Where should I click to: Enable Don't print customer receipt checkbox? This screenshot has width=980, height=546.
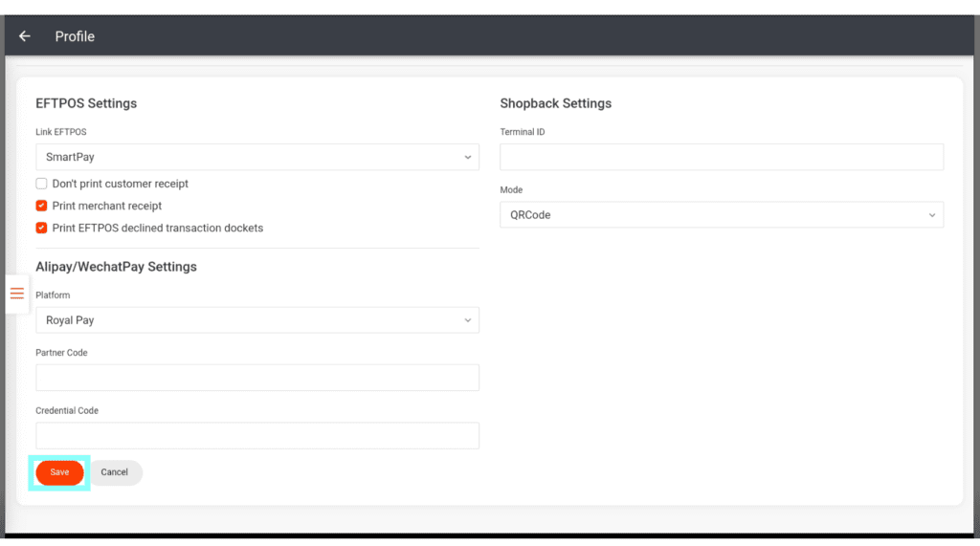pos(41,184)
